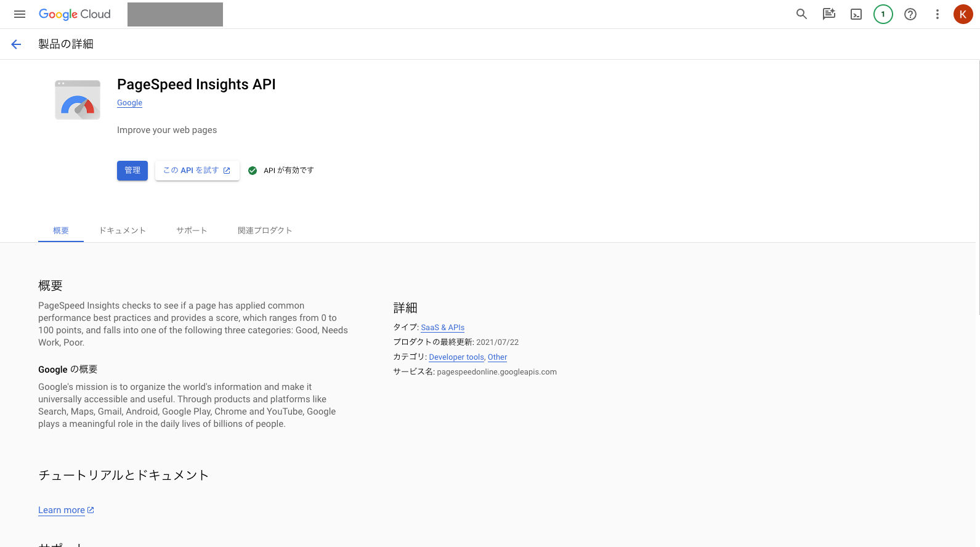Image resolution: width=980 pixels, height=547 pixels.
Task: Click the この API を試す button
Action: pos(197,171)
